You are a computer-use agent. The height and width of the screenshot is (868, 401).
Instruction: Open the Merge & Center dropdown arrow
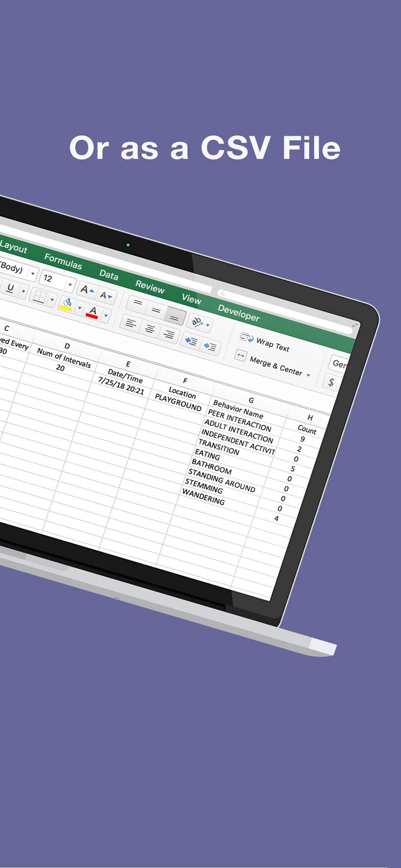308,375
